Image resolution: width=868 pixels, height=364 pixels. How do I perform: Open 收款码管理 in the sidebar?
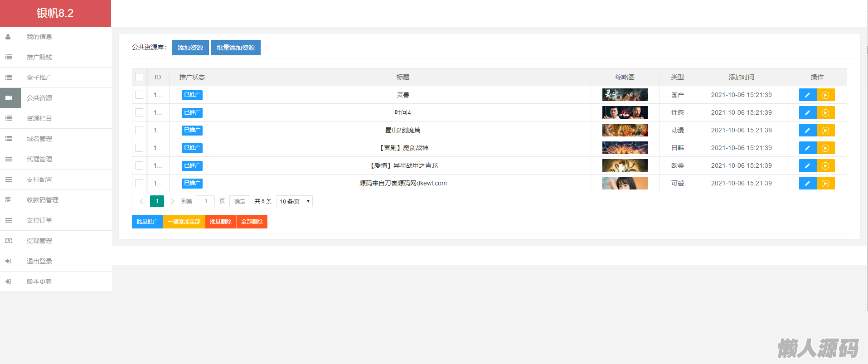click(56, 200)
